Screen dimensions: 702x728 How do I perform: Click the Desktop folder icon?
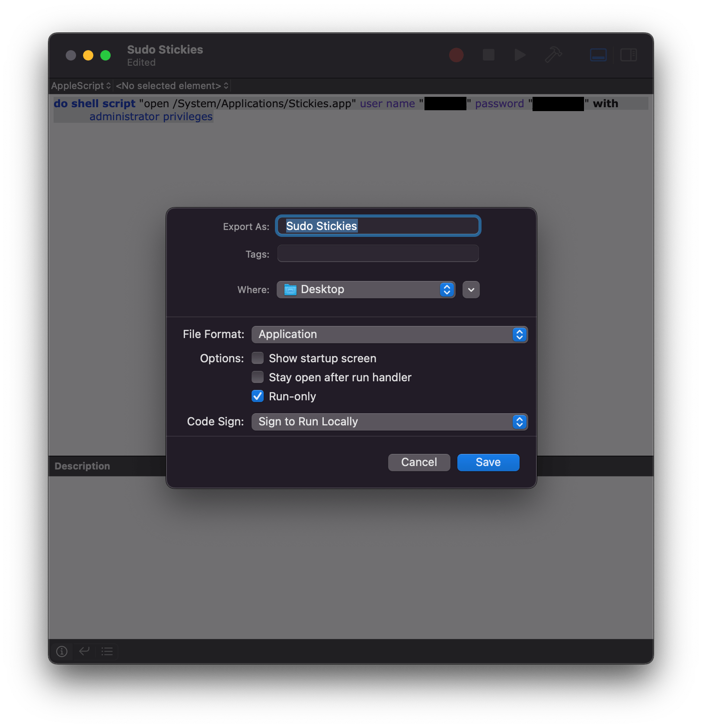pyautogui.click(x=290, y=290)
